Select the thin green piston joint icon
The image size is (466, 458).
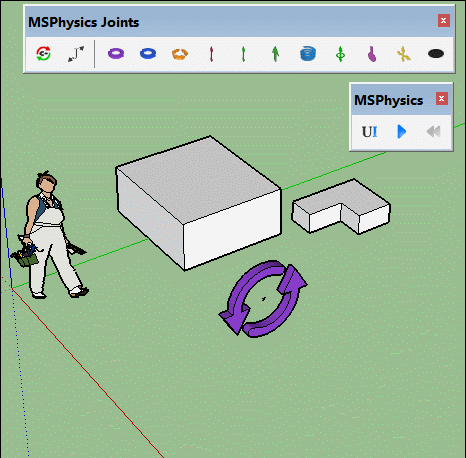coord(243,54)
